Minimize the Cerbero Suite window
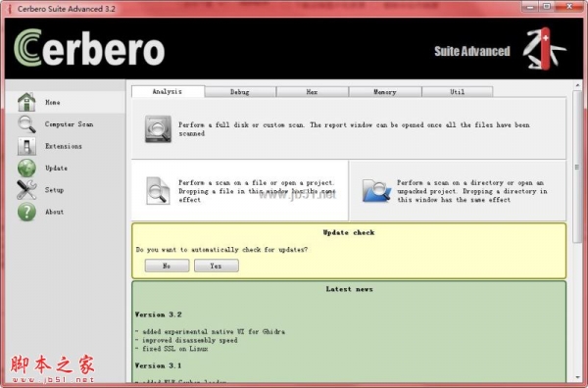Image resolution: width=588 pixels, height=388 pixels. pos(530,7)
